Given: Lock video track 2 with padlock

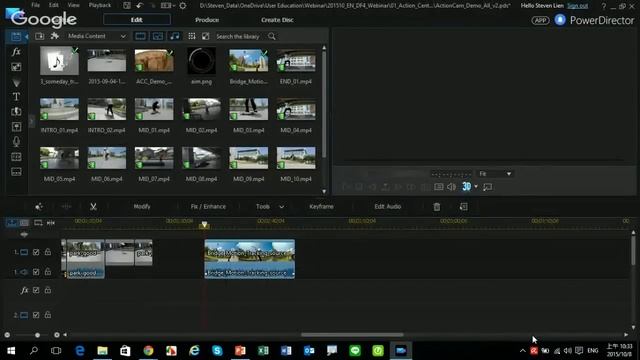Looking at the screenshot, I should 48,315.
